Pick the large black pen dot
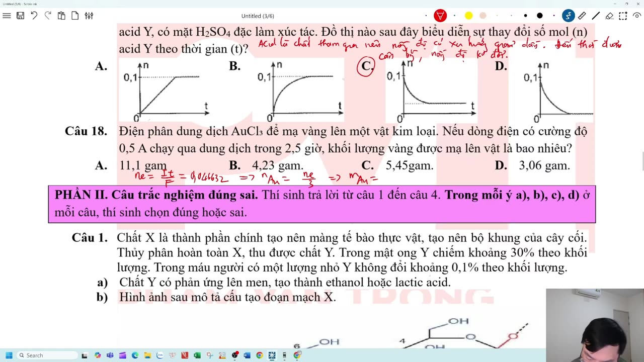Image resolution: width=644 pixels, height=362 pixels. click(x=539, y=16)
